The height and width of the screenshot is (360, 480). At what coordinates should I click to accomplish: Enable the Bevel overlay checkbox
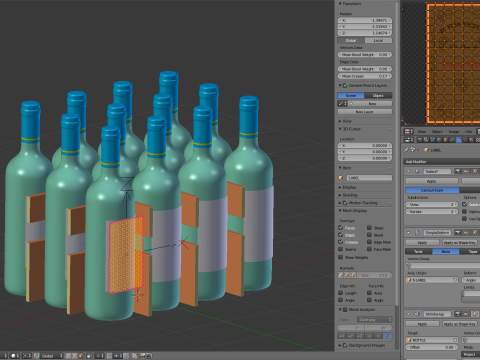click(x=369, y=235)
